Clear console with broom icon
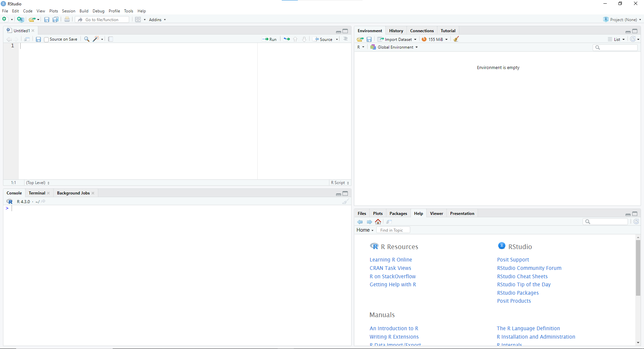 pyautogui.click(x=345, y=201)
